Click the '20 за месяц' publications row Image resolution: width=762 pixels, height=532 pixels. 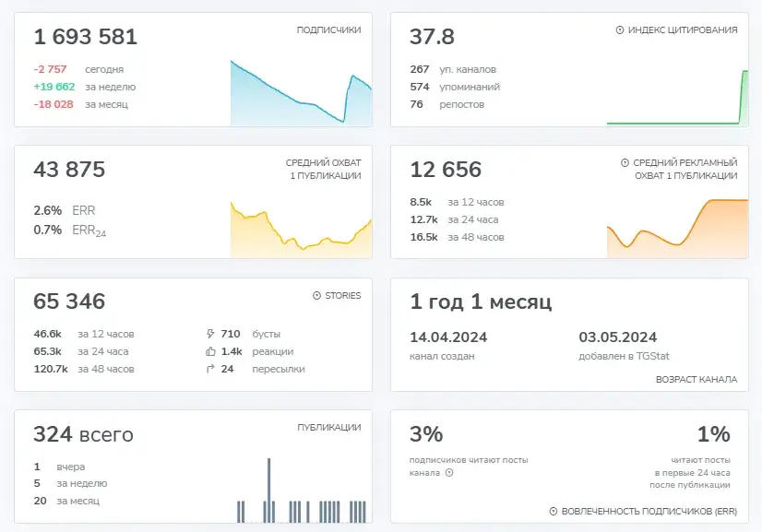pyautogui.click(x=66, y=501)
